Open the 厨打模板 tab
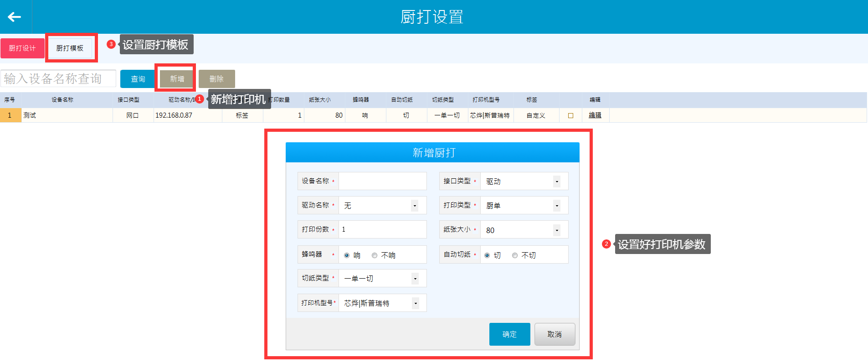 [x=70, y=48]
